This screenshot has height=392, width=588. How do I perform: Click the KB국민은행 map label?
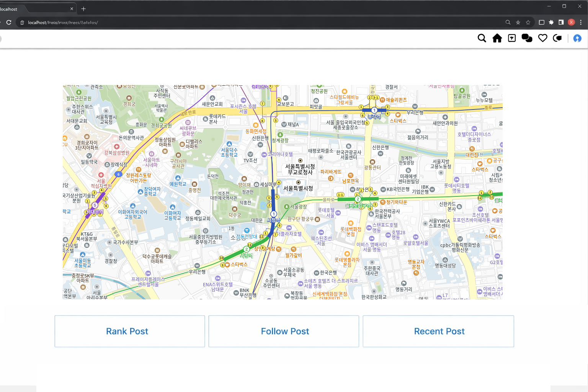(398, 189)
